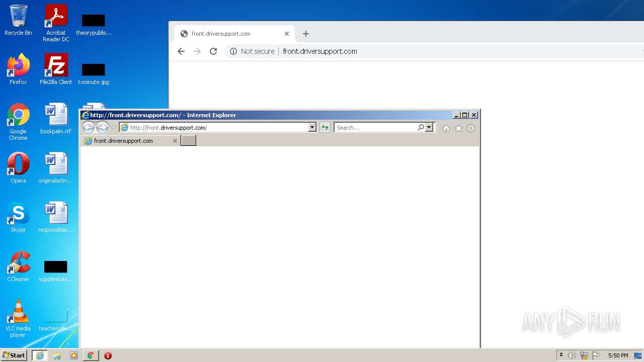Open a new Chrome tab with plus
Viewport: 644px width, 362px height.
tap(306, 34)
